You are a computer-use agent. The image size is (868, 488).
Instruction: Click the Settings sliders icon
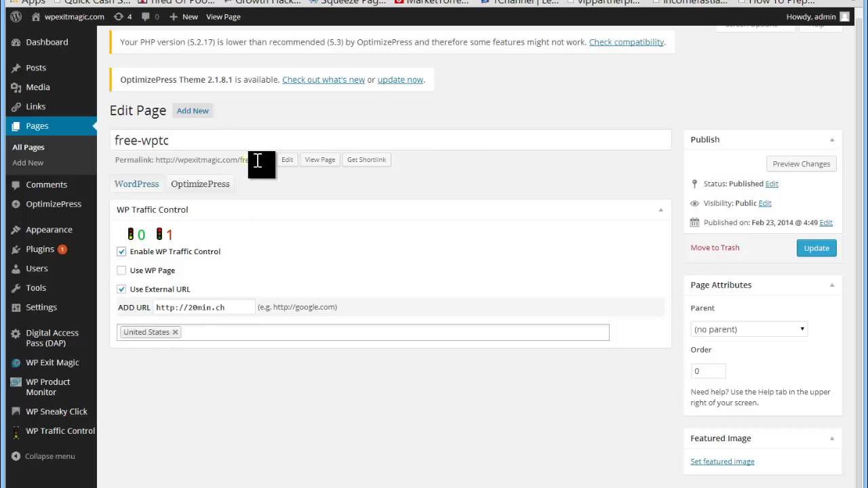(x=16, y=307)
